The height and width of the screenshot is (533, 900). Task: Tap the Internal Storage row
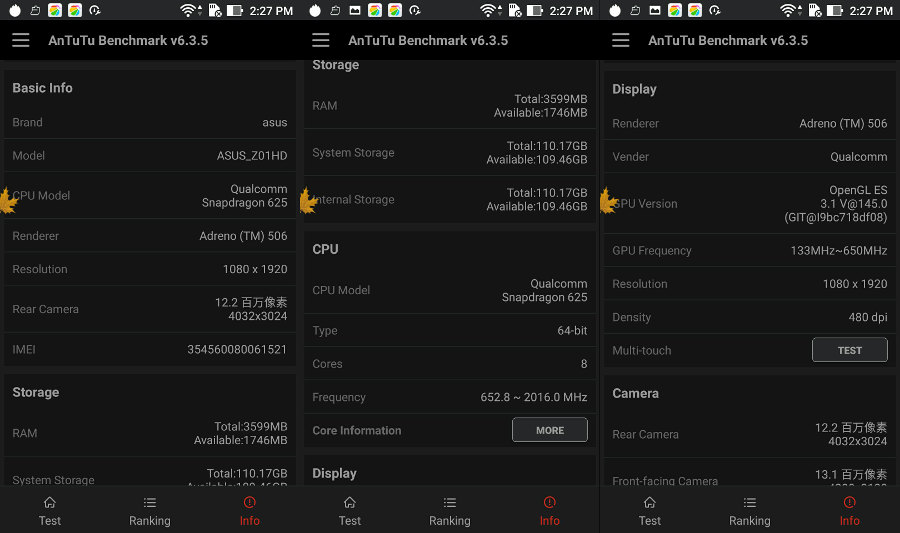(x=449, y=200)
